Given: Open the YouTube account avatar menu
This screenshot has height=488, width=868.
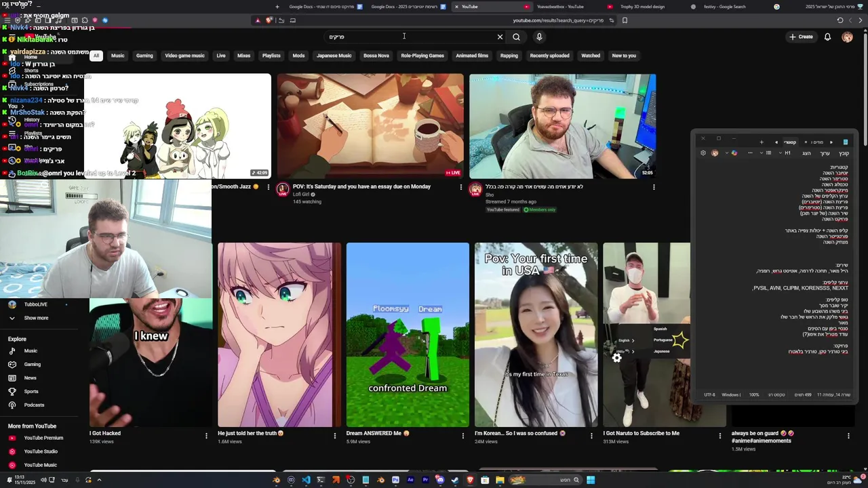Looking at the screenshot, I should pyautogui.click(x=847, y=37).
